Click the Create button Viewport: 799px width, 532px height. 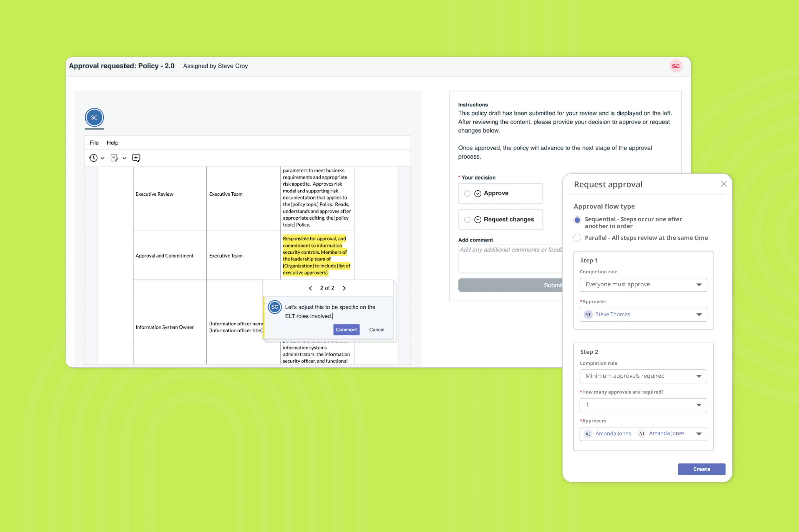[701, 469]
